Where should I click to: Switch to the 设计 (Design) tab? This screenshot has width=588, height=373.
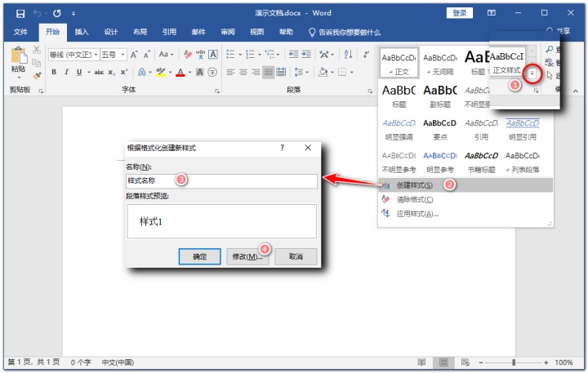[110, 32]
